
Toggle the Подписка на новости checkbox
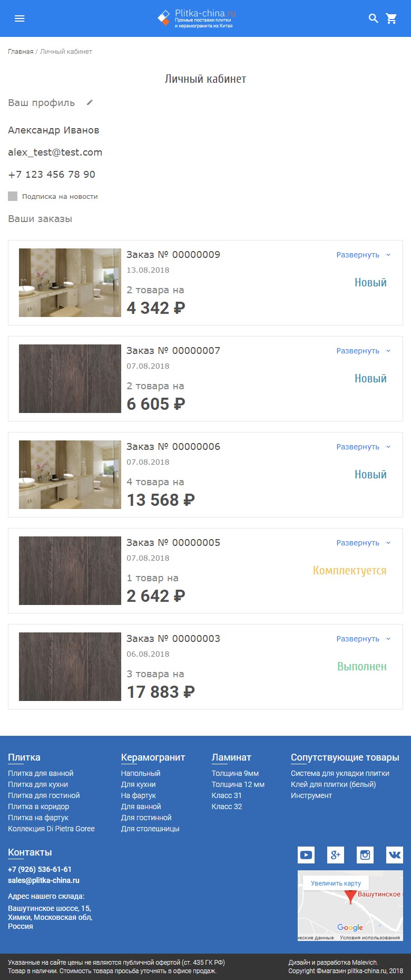13,196
